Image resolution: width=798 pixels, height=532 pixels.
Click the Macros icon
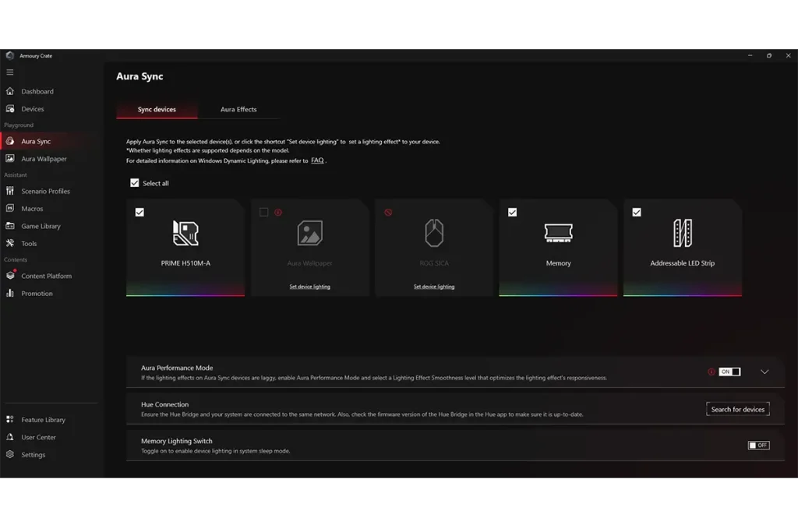(10, 208)
